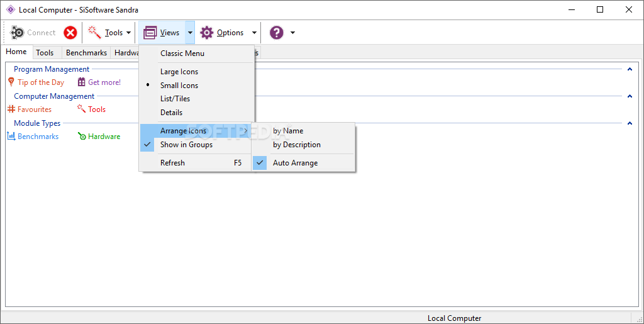The width and height of the screenshot is (644, 324).
Task: Click the Computer Management heading
Action: [x=54, y=96]
